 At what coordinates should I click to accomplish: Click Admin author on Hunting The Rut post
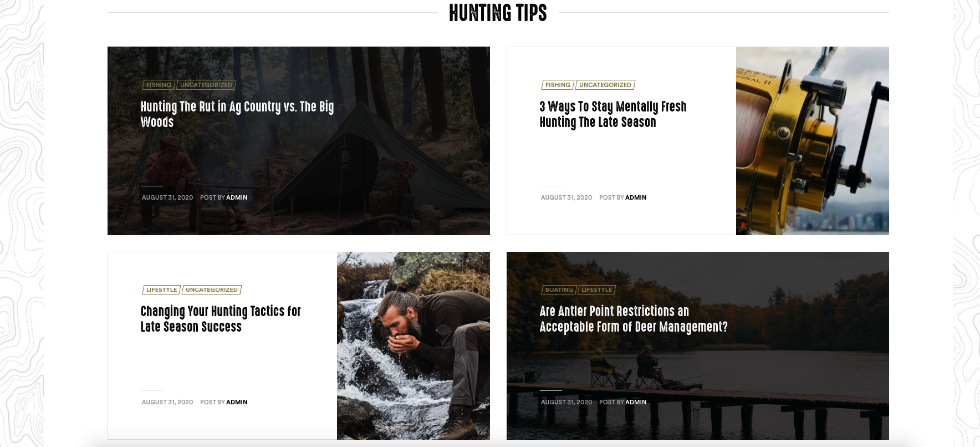click(x=237, y=197)
